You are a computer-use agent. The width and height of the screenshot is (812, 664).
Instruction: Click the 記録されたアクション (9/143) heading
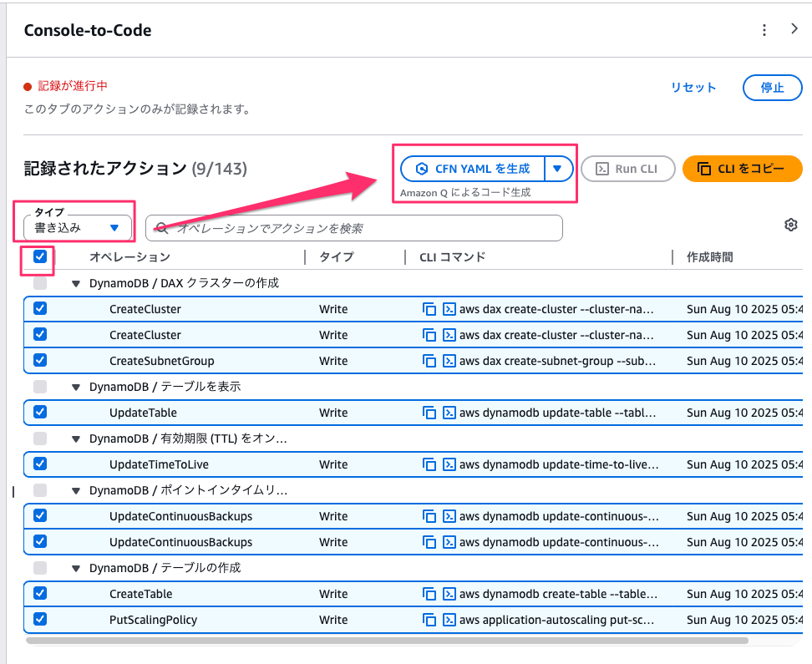135,169
